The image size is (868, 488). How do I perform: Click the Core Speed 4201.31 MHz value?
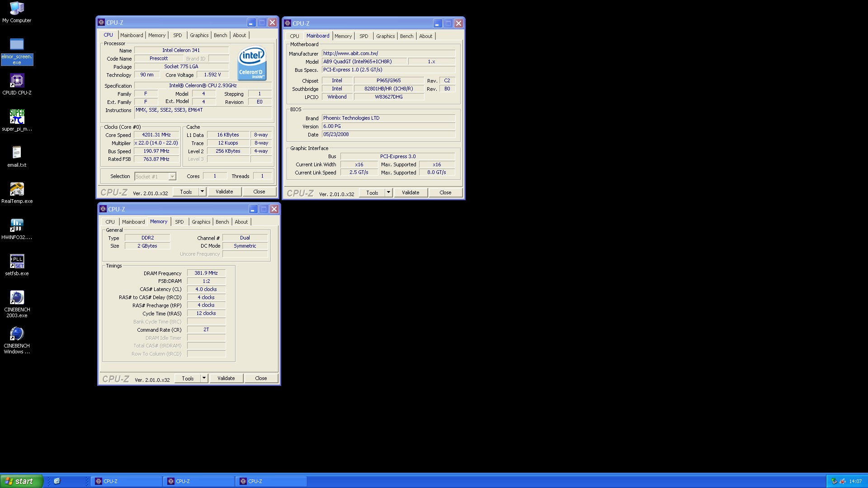(x=156, y=135)
